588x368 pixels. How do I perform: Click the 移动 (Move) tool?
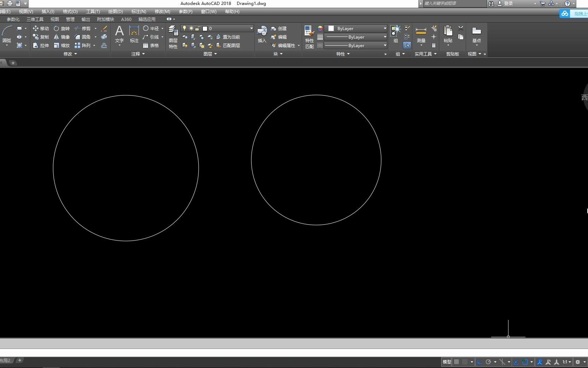[x=41, y=28]
